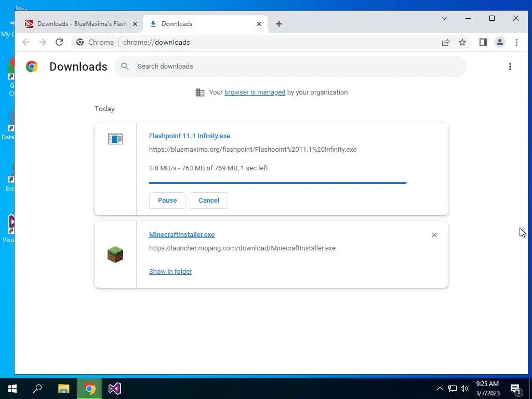The height and width of the screenshot is (399, 532).
Task: Click the taskbar clock showing 9:25 AM
Action: [x=487, y=389]
